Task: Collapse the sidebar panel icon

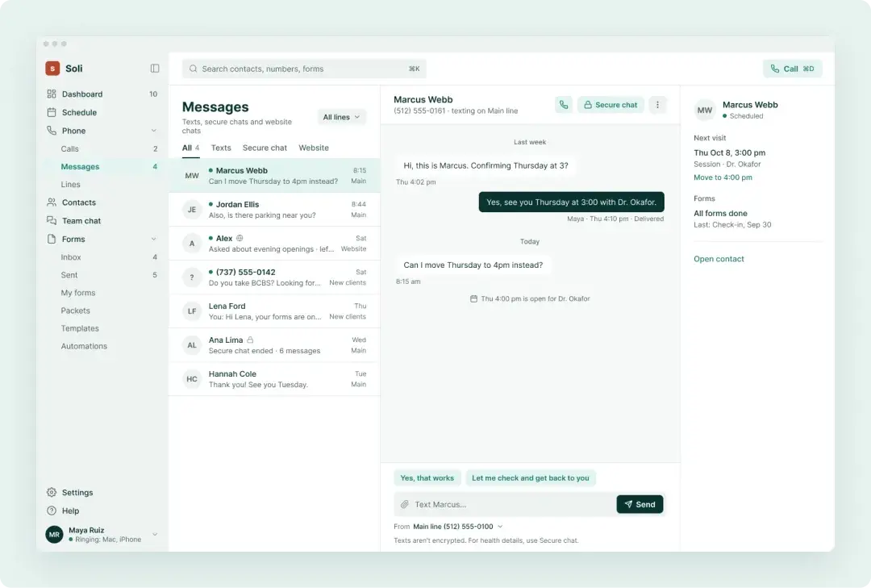Action: pyautogui.click(x=155, y=69)
